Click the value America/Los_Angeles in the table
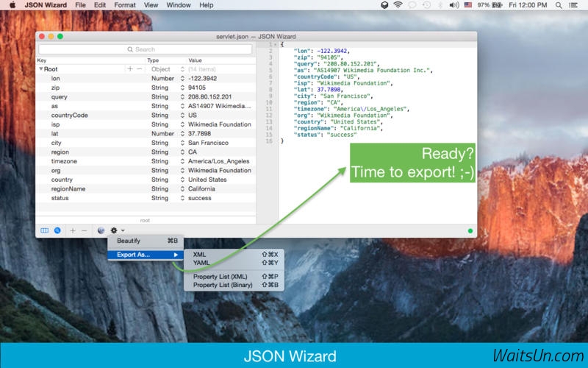The height and width of the screenshot is (368, 588). click(x=218, y=161)
